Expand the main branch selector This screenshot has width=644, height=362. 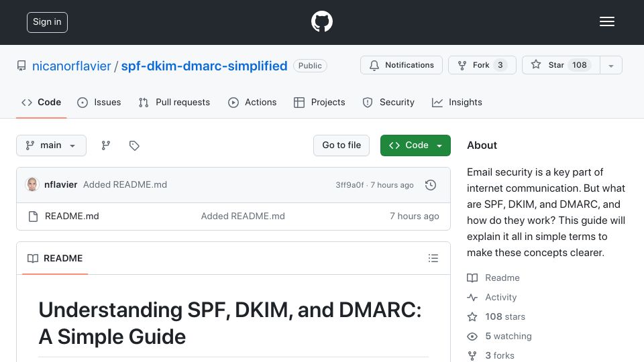point(52,145)
